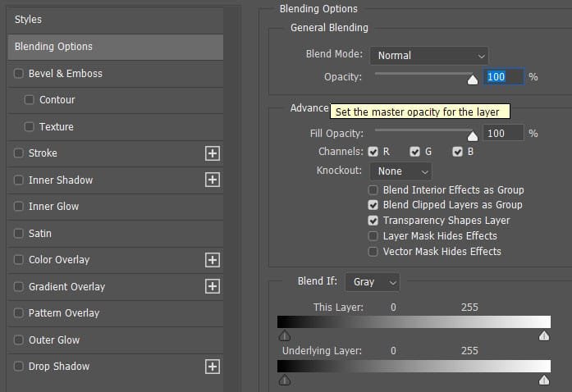Select the Blending Options section
The height and width of the screenshot is (392, 572).
[x=54, y=47]
